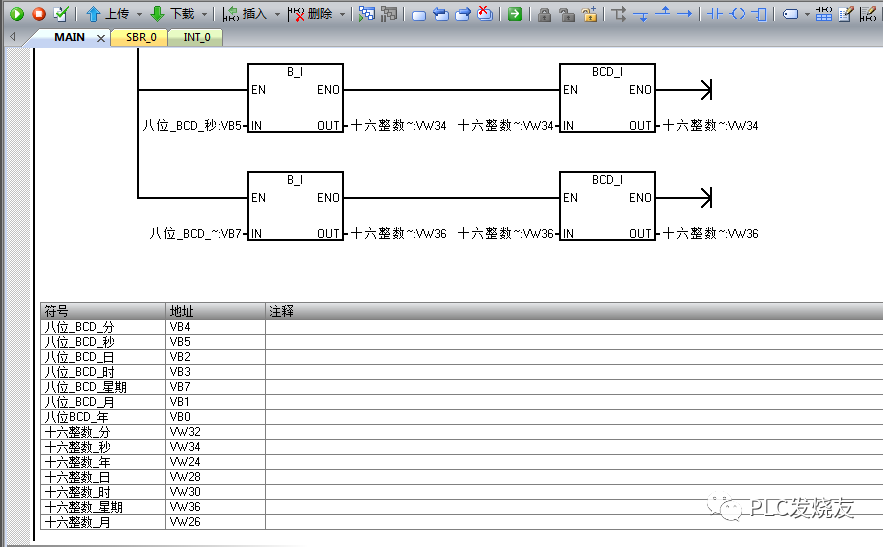Click the 删除 delete button
The width and height of the screenshot is (883, 547).
(x=310, y=14)
